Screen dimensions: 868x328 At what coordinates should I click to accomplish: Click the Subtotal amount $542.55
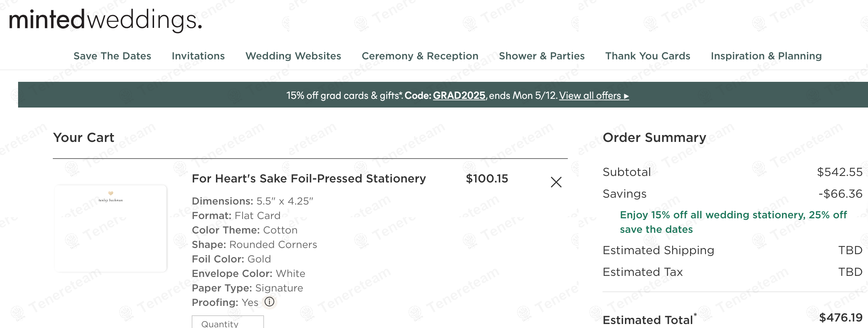tap(839, 172)
